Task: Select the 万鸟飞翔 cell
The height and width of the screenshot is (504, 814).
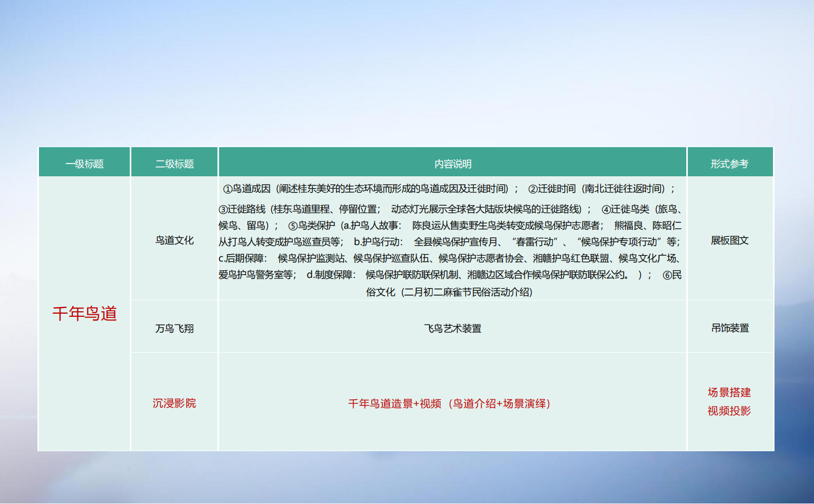Action: 174,328
